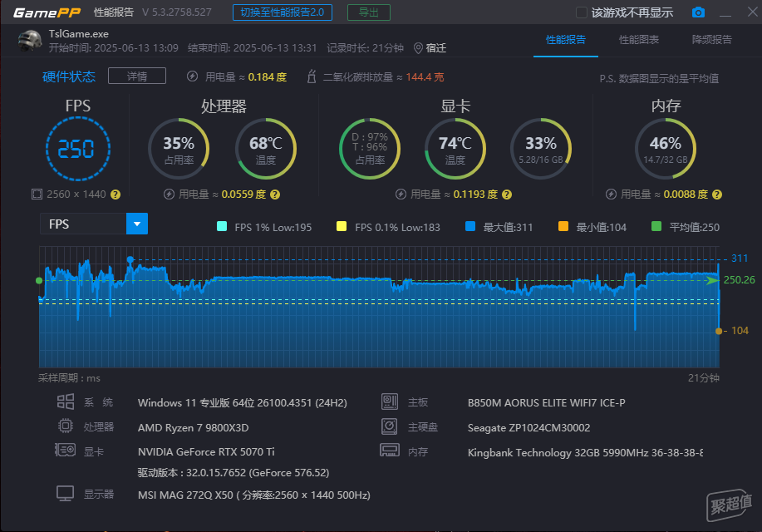
Task: Click the blue 最大值 legend swatch
Action: click(x=470, y=226)
